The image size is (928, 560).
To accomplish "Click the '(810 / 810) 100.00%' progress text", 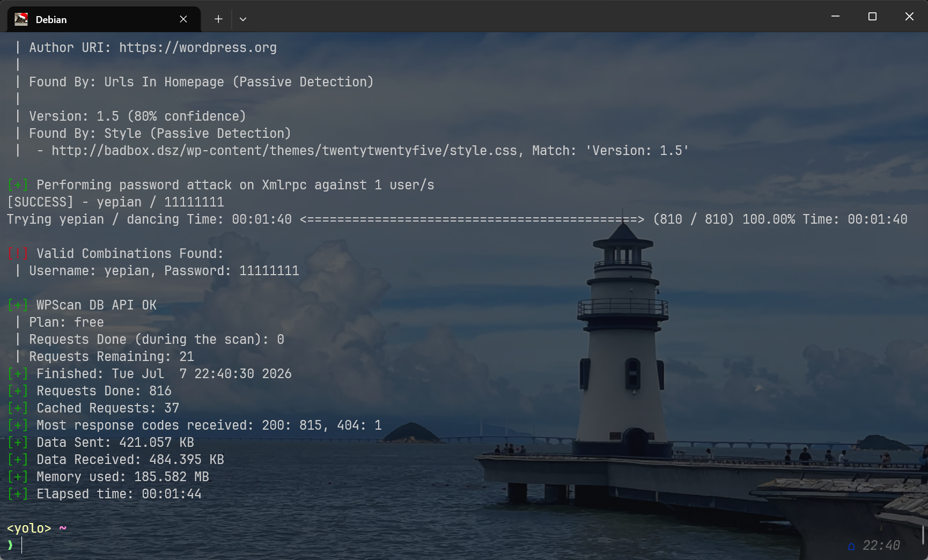I will coord(724,219).
